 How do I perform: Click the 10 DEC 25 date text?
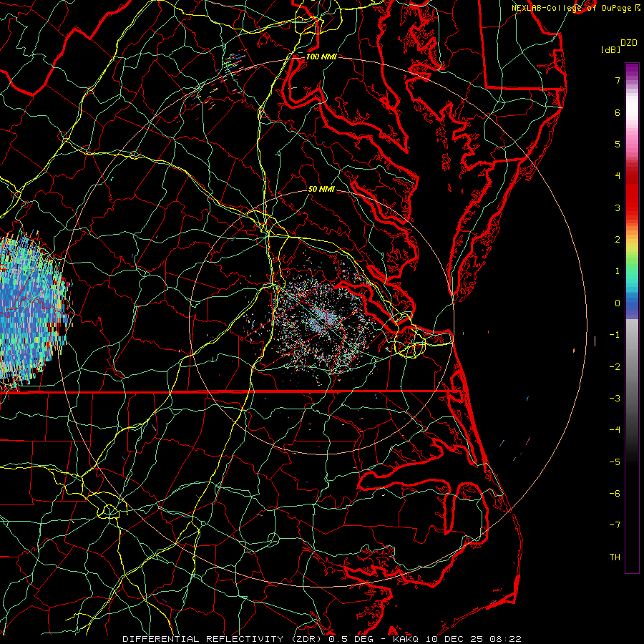pyautogui.click(x=453, y=639)
